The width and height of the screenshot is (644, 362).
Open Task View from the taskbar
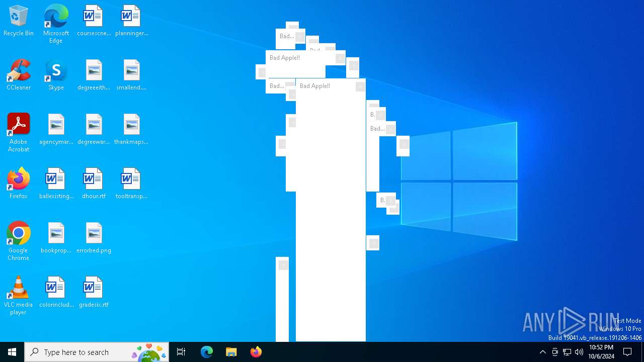click(x=181, y=352)
